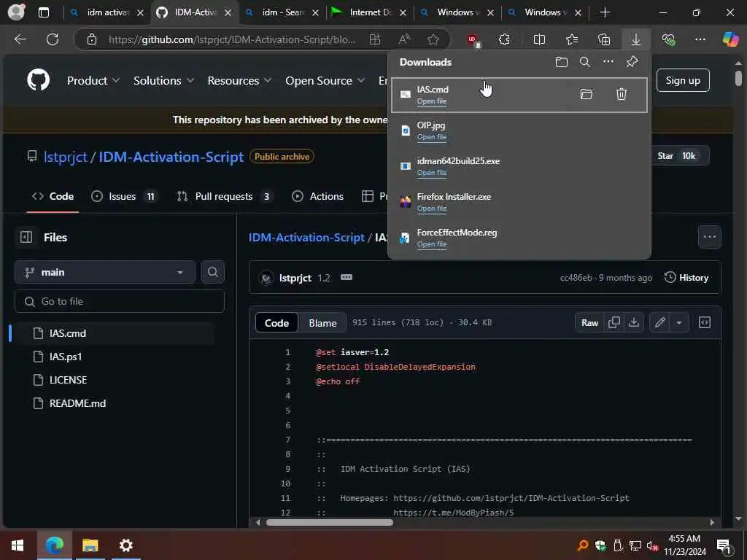Open Windows Start menu
This screenshot has width=747, height=560.
[18, 545]
